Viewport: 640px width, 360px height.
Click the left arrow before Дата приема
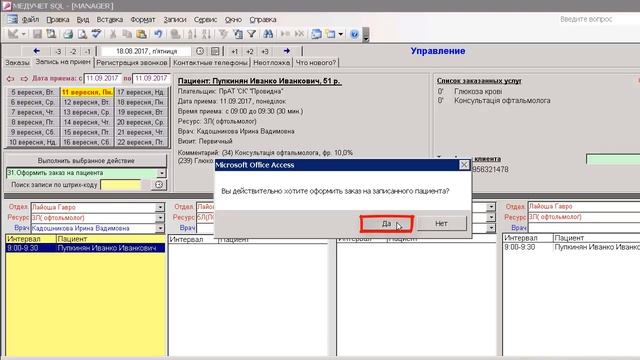click(10, 78)
